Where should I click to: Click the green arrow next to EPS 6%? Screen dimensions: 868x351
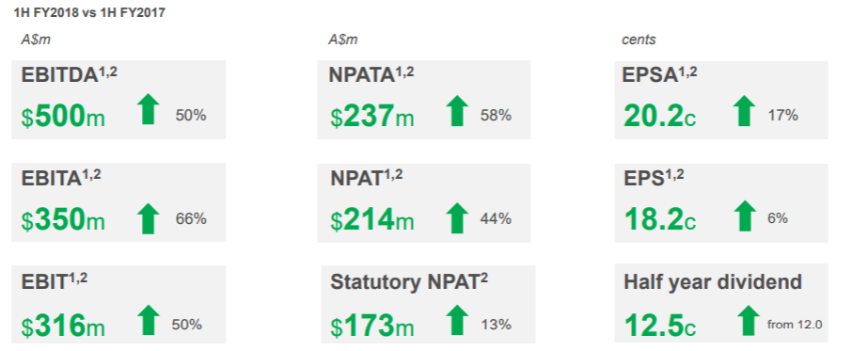tap(745, 215)
